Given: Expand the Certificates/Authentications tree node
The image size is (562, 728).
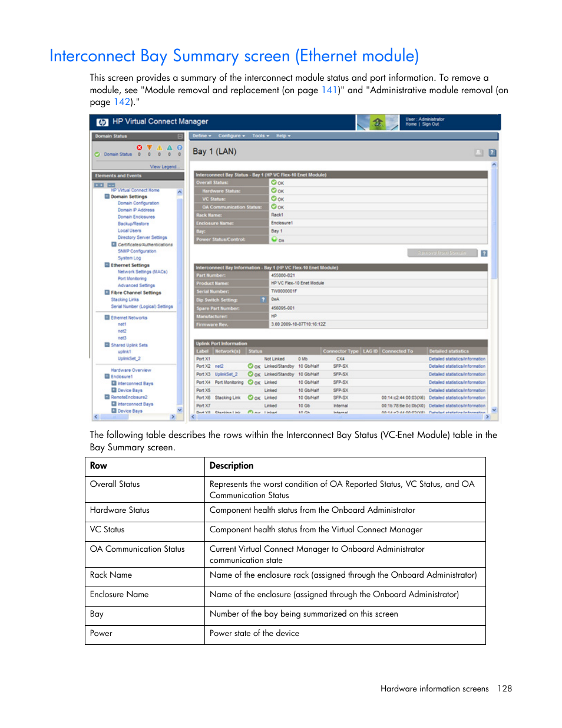Looking at the screenshot, I should pos(114,244).
